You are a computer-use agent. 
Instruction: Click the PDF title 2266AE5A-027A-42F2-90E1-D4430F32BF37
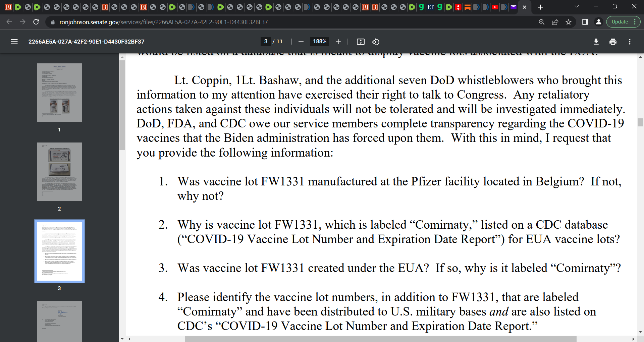pyautogui.click(x=86, y=42)
